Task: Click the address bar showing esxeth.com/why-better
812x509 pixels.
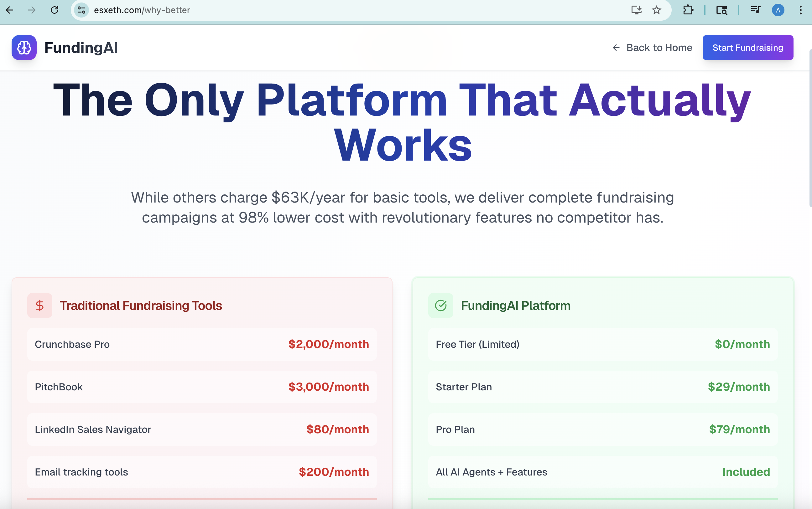Action: 142,10
